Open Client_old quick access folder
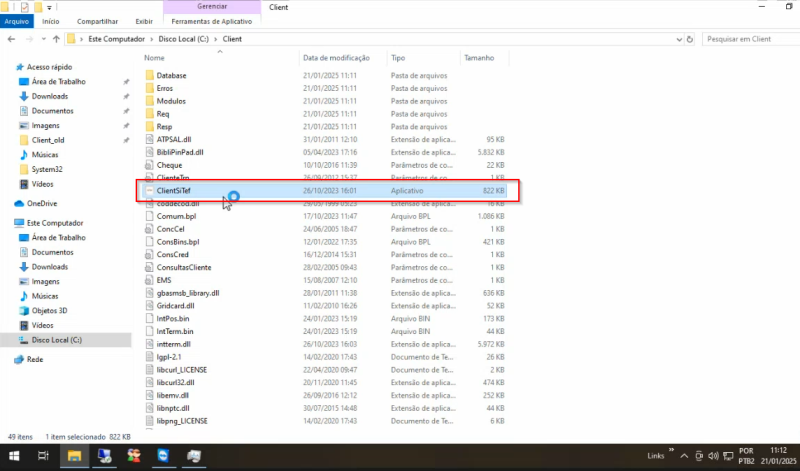The width and height of the screenshot is (800, 471). click(48, 140)
